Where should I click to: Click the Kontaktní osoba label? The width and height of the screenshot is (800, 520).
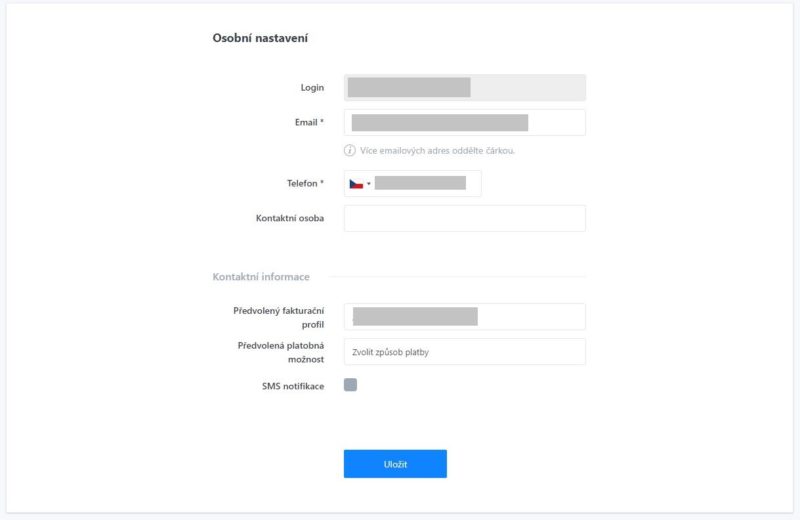pyautogui.click(x=290, y=218)
